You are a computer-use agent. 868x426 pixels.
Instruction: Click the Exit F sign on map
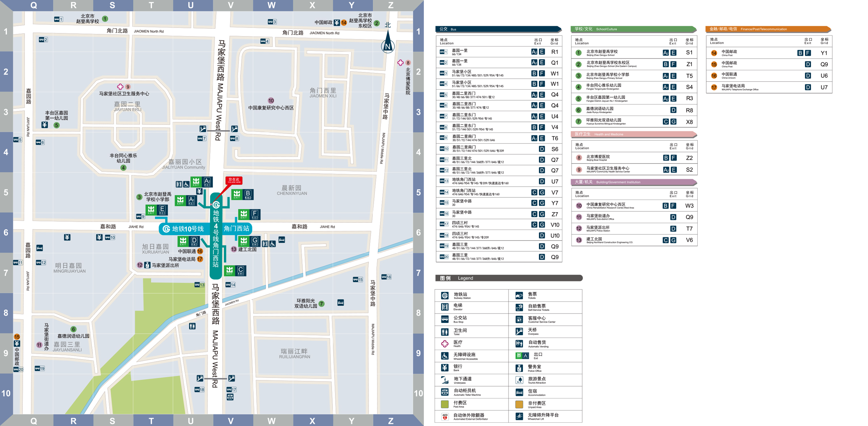click(x=249, y=214)
